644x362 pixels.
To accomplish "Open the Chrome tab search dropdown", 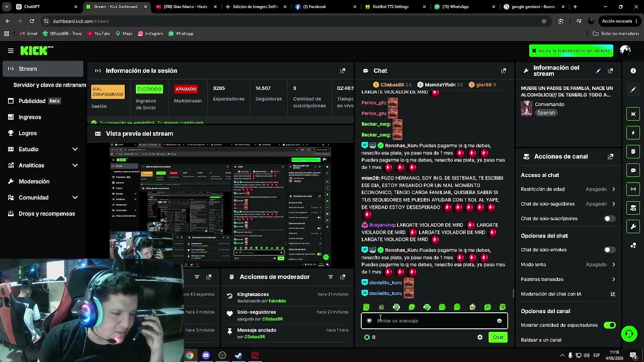I will [7, 7].
